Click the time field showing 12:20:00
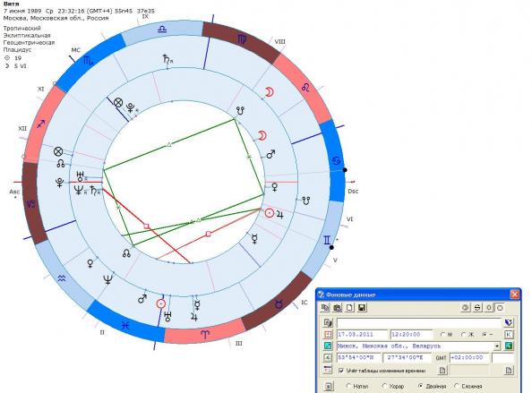 412,335
